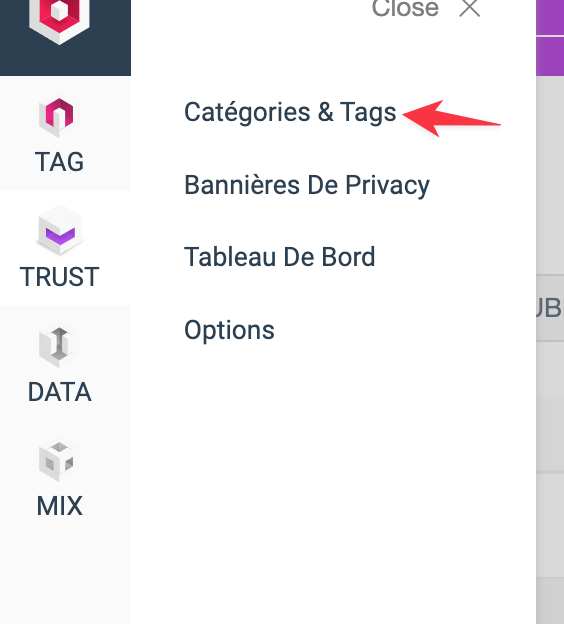Open the grey DATA cube icon

(x=59, y=347)
